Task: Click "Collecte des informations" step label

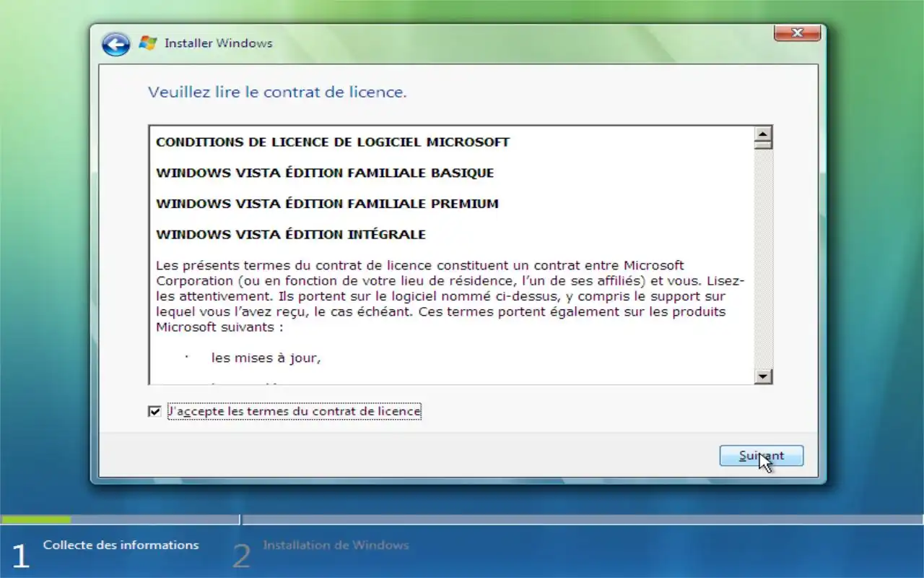Action: click(121, 545)
